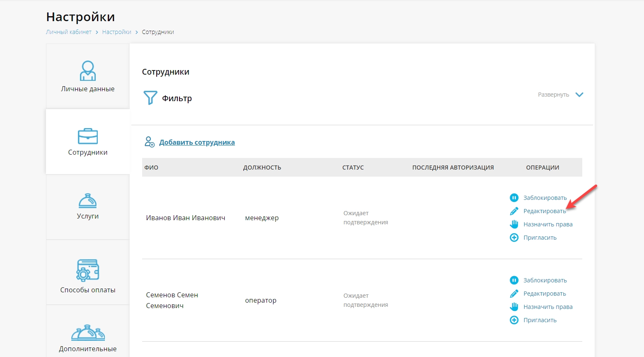Image resolution: width=644 pixels, height=357 pixels.
Task: Expand filter with the chevron arrow
Action: coord(579,95)
